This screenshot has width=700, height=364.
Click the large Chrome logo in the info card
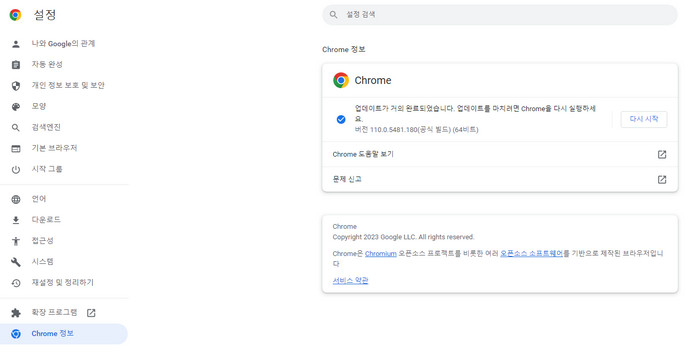pos(341,80)
